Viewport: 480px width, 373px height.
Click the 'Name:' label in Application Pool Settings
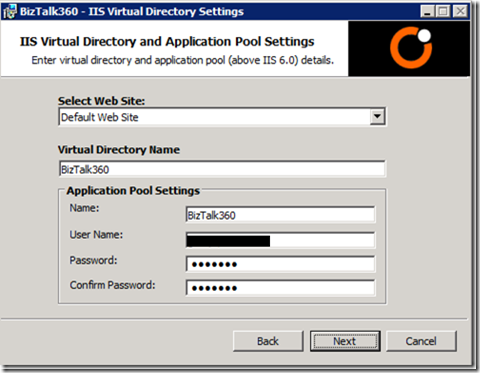(x=85, y=208)
